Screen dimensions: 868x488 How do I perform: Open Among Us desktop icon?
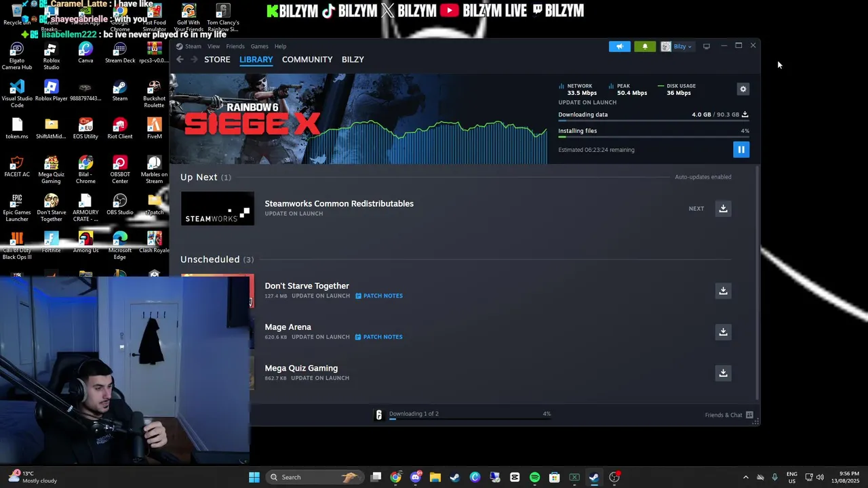[85, 243]
